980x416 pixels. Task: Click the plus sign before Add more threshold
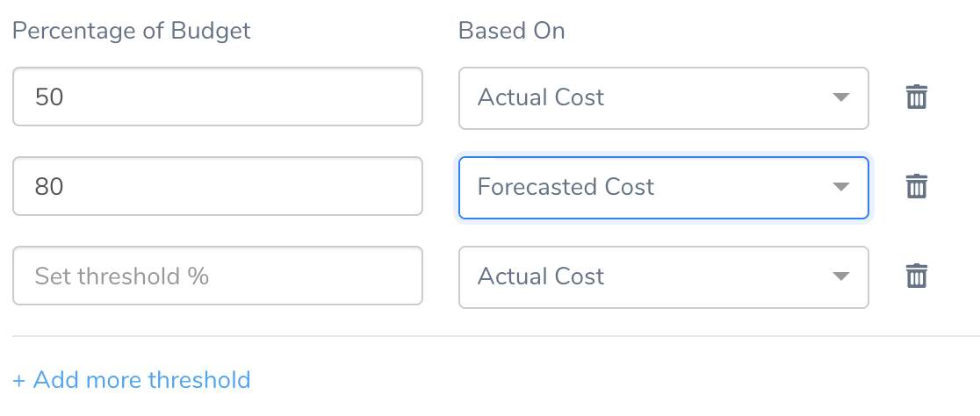(x=18, y=380)
